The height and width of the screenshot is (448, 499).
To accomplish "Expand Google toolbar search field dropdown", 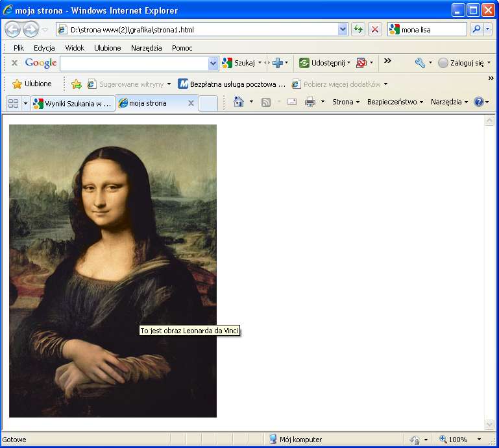I will click(213, 64).
